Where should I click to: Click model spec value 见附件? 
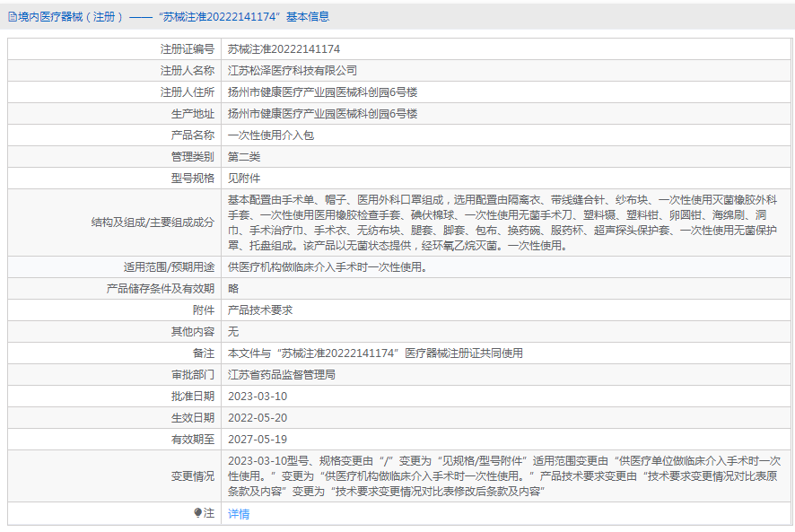point(244,179)
